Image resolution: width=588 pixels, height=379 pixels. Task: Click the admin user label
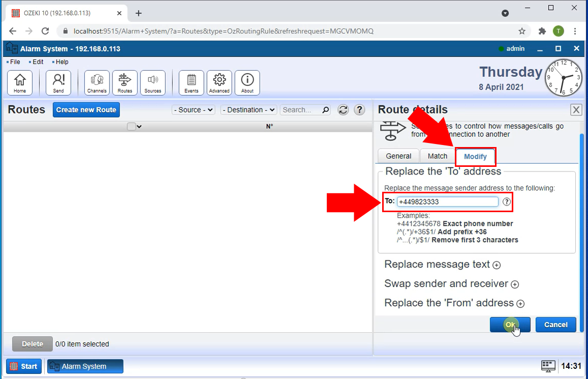(515, 49)
